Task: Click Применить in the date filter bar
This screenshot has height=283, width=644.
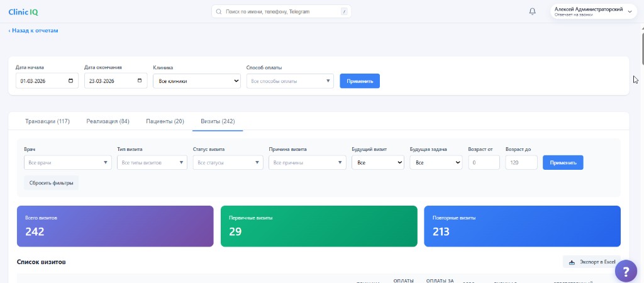Action: pyautogui.click(x=360, y=81)
